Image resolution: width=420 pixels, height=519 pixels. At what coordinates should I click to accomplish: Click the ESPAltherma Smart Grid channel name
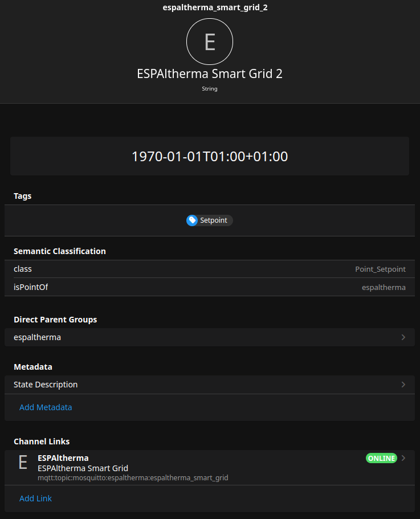83,468
